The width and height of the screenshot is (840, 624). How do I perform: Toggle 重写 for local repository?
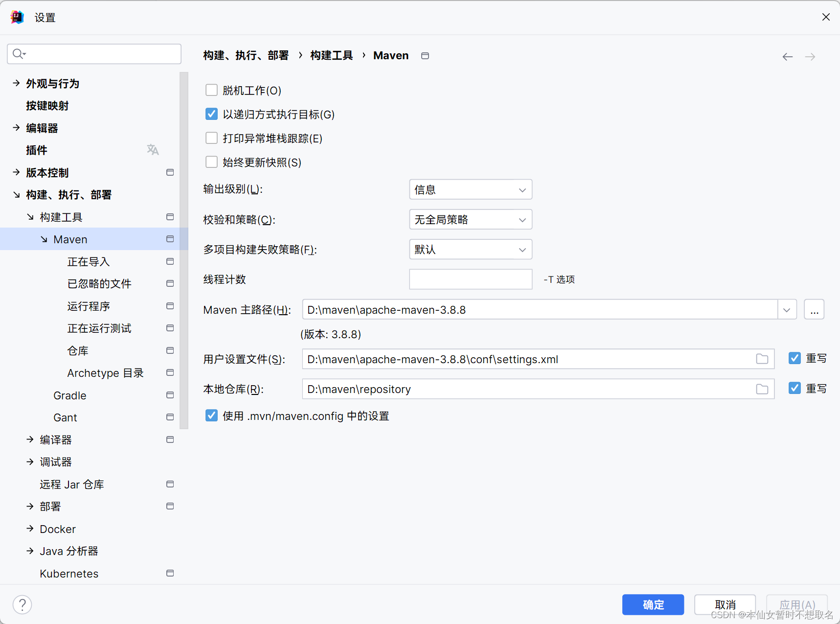tap(795, 388)
